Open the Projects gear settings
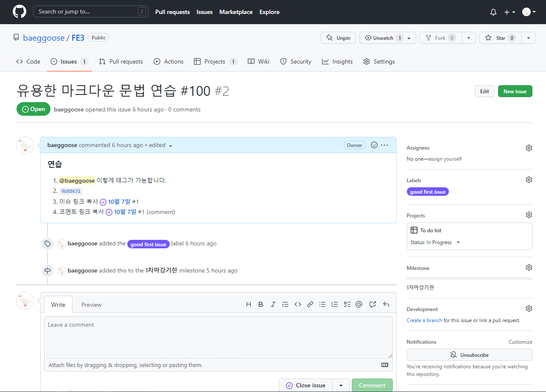This screenshot has height=392, width=546. tap(529, 215)
